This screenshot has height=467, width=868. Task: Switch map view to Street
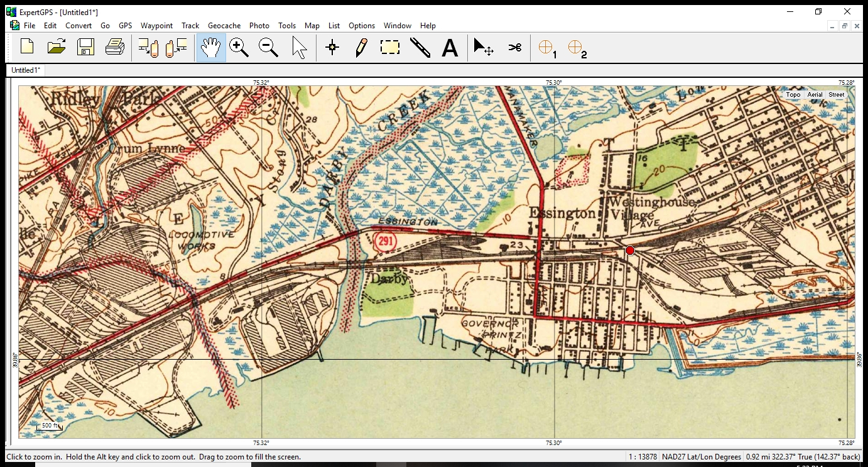(836, 95)
